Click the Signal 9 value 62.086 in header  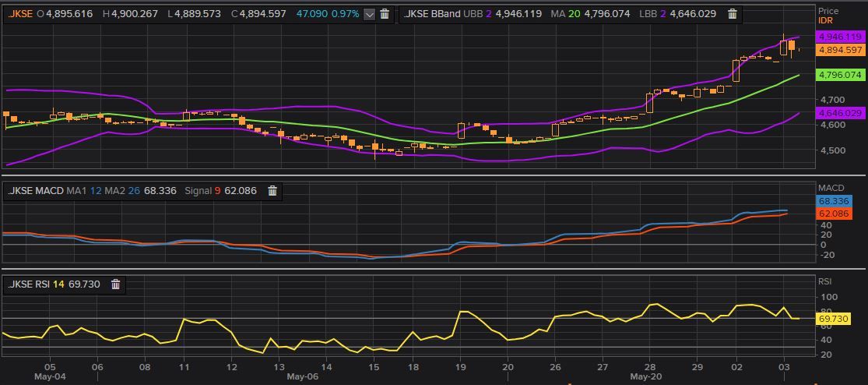(241, 191)
